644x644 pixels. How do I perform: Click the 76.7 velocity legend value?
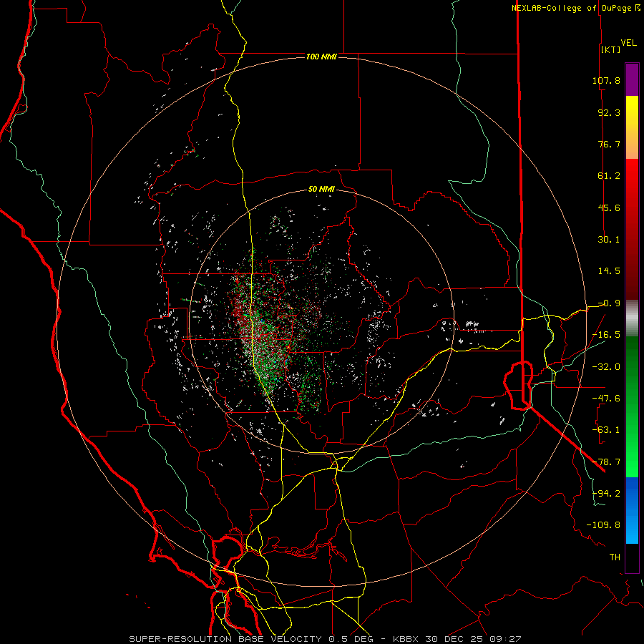coord(609,144)
